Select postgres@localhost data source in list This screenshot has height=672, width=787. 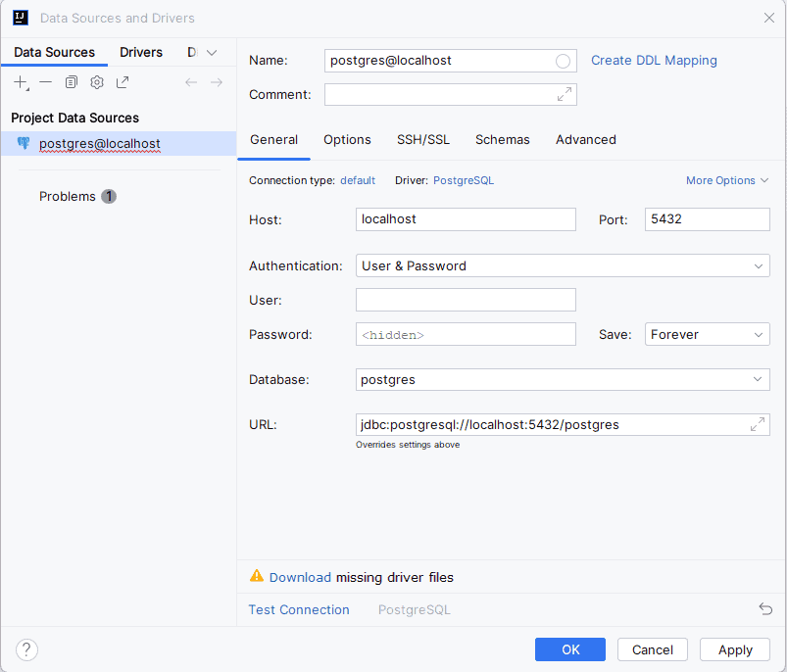coord(119,143)
